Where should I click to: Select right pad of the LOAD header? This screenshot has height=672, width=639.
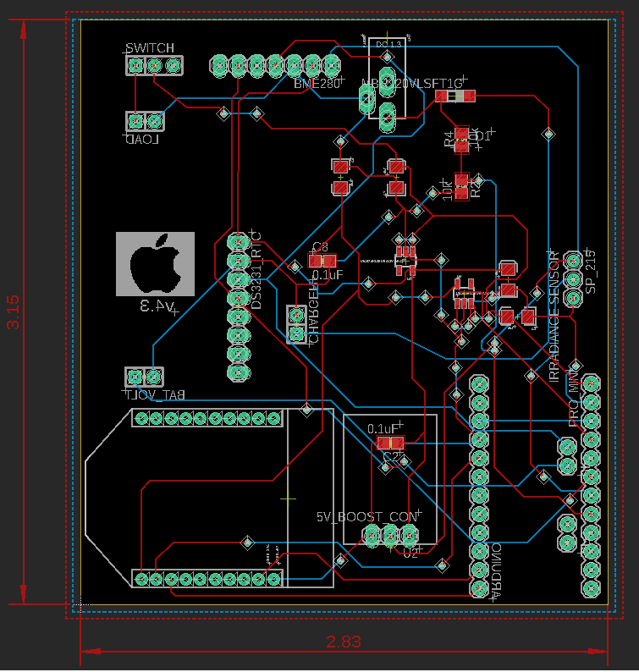(x=154, y=121)
